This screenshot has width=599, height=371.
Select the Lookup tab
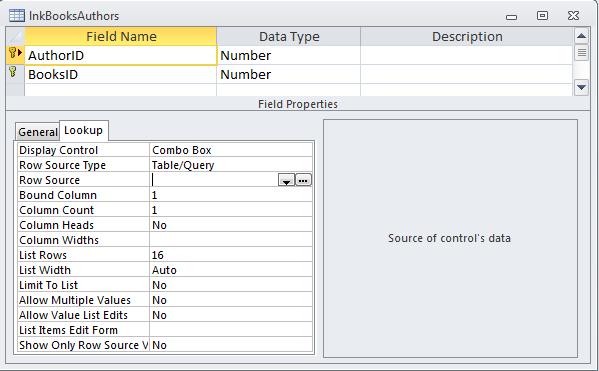coord(84,130)
